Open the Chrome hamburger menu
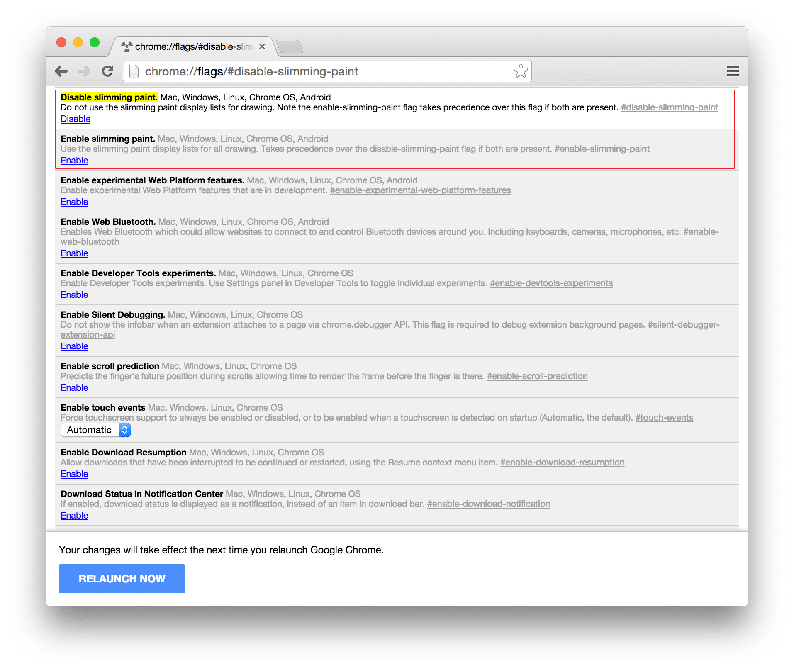The width and height of the screenshot is (794, 672). [733, 71]
